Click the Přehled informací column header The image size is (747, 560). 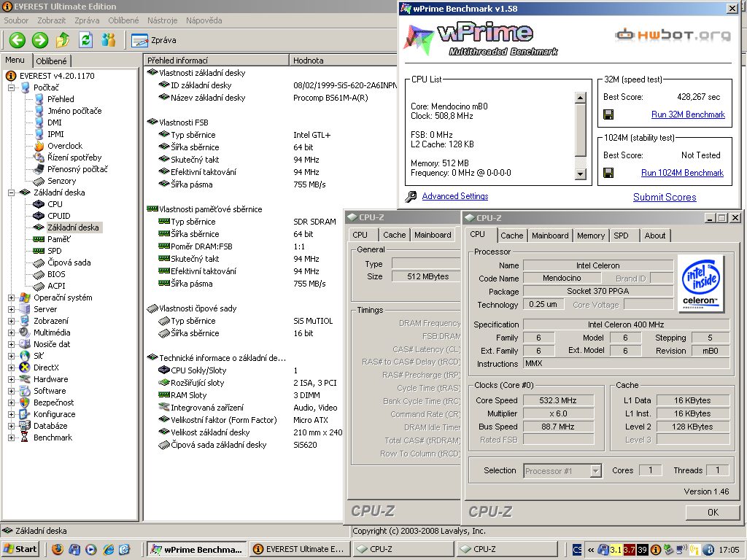216,61
